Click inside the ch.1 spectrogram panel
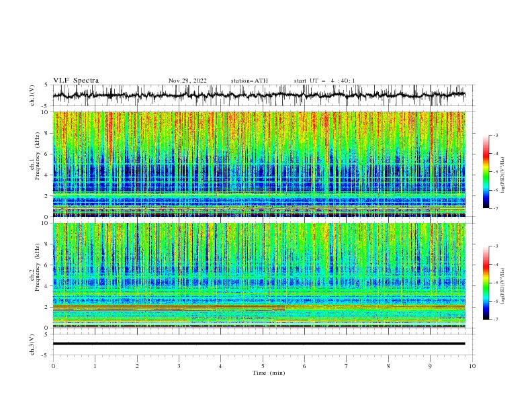The width and height of the screenshot is (532, 411). click(259, 164)
